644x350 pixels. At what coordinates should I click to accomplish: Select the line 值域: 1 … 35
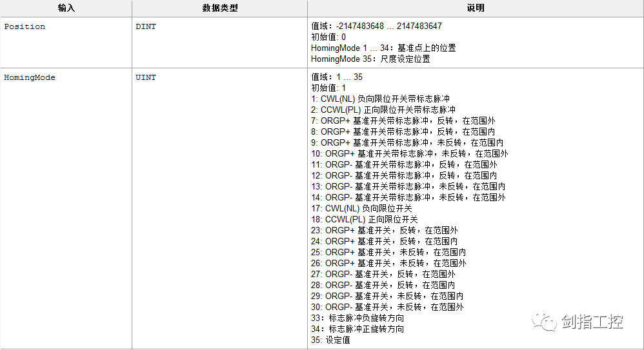[337, 77]
